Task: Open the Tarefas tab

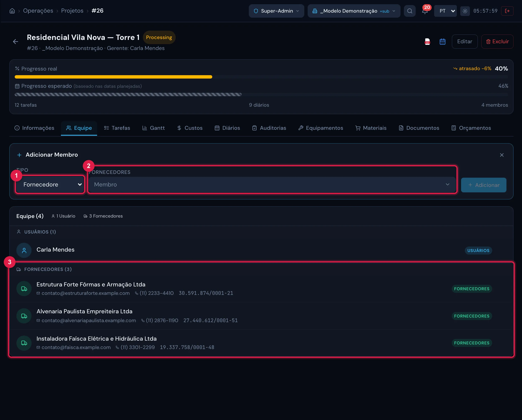Action: pyautogui.click(x=117, y=128)
